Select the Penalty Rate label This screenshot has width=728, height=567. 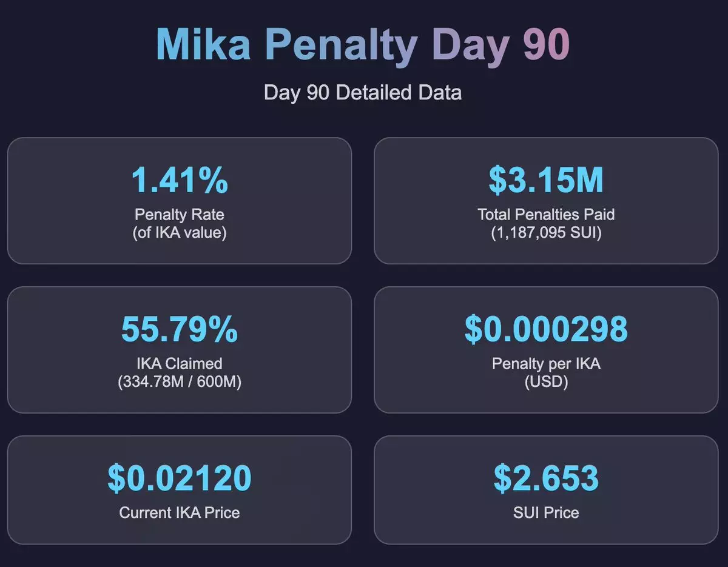pyautogui.click(x=180, y=214)
